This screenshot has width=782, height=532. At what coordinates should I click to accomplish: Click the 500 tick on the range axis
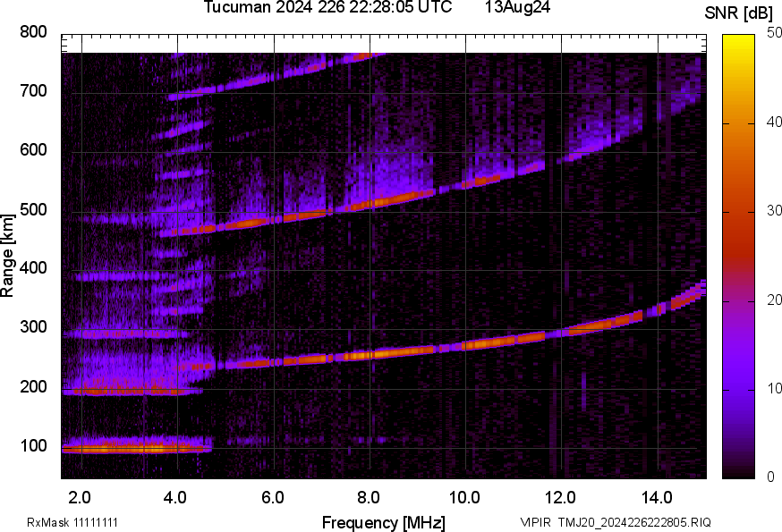(34, 210)
